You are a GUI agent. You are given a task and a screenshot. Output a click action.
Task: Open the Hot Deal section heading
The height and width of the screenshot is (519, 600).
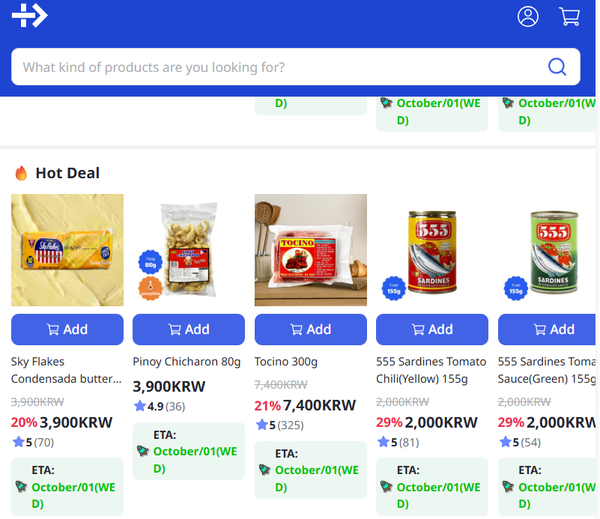coord(67,173)
